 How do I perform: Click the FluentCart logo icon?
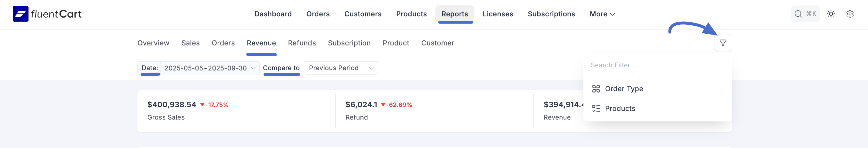(x=20, y=14)
